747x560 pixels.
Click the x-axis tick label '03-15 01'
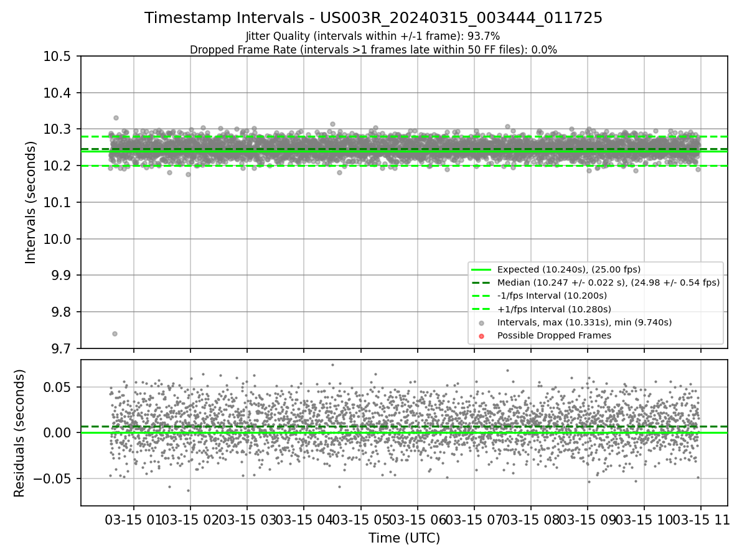click(x=133, y=519)
